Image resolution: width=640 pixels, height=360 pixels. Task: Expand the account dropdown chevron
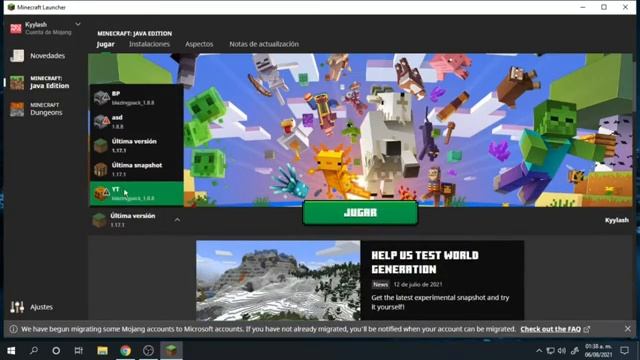[78, 24]
